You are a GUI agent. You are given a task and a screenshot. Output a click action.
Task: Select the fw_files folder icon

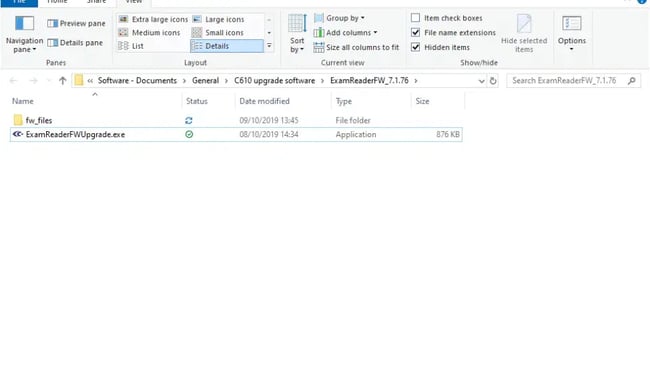tap(18, 120)
